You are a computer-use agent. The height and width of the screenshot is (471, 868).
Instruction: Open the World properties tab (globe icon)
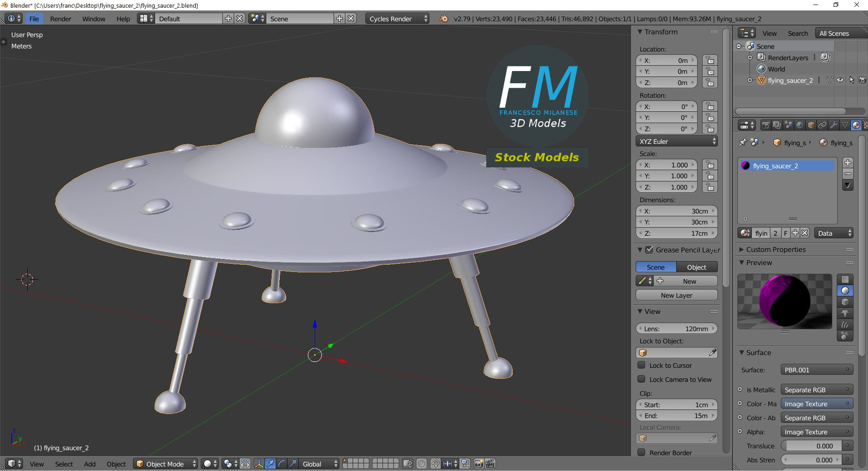[800, 125]
